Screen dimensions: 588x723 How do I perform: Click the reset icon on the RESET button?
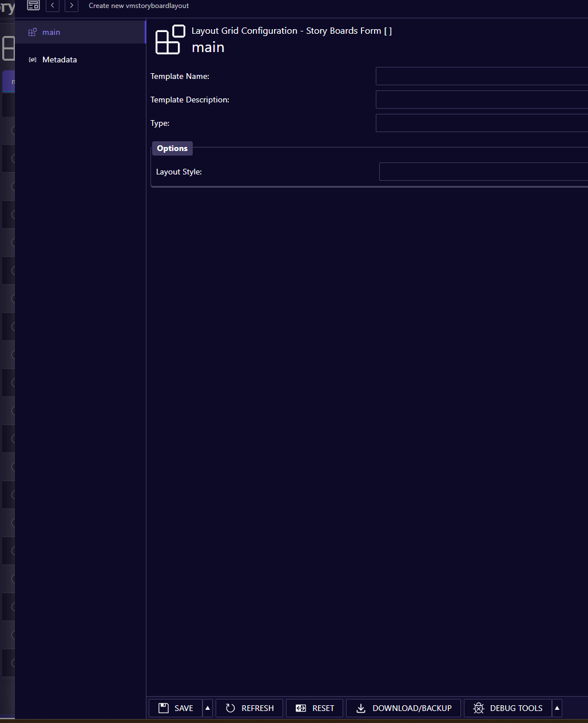(x=301, y=708)
